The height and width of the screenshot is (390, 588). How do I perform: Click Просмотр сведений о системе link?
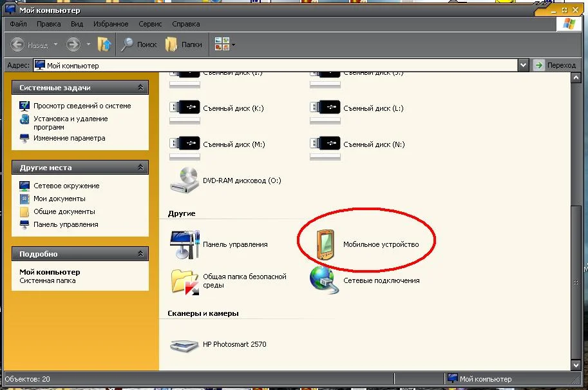pyautogui.click(x=82, y=106)
